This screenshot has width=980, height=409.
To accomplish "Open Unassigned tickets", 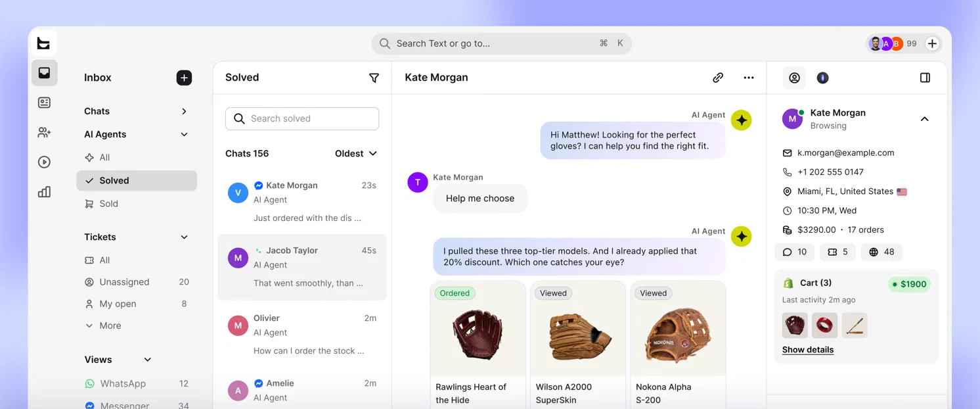I will [x=137, y=281].
